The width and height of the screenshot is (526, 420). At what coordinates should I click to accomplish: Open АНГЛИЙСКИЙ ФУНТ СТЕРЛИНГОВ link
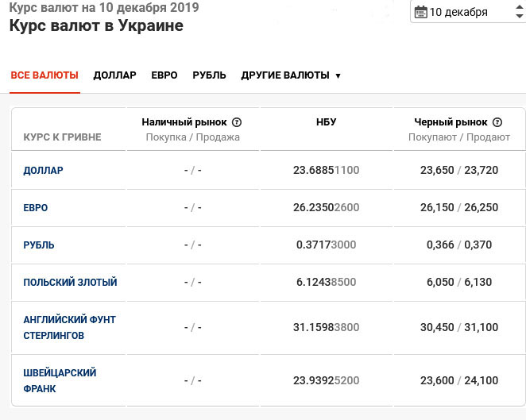click(70, 327)
